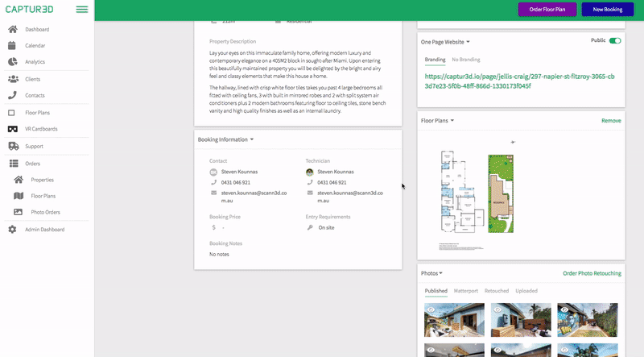Click the Booking Price dollar icon

pos(213,227)
